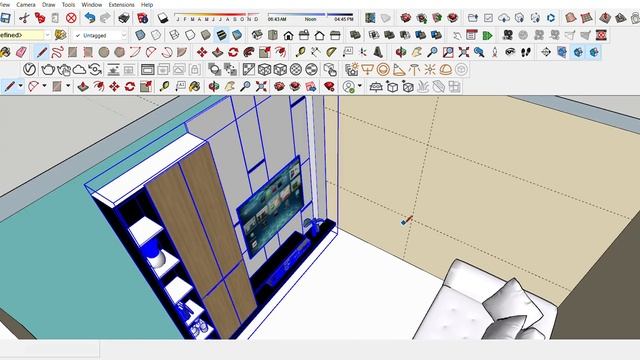Select the Orbit tool in upper row
This screenshot has width=640, height=360.
point(401,52)
